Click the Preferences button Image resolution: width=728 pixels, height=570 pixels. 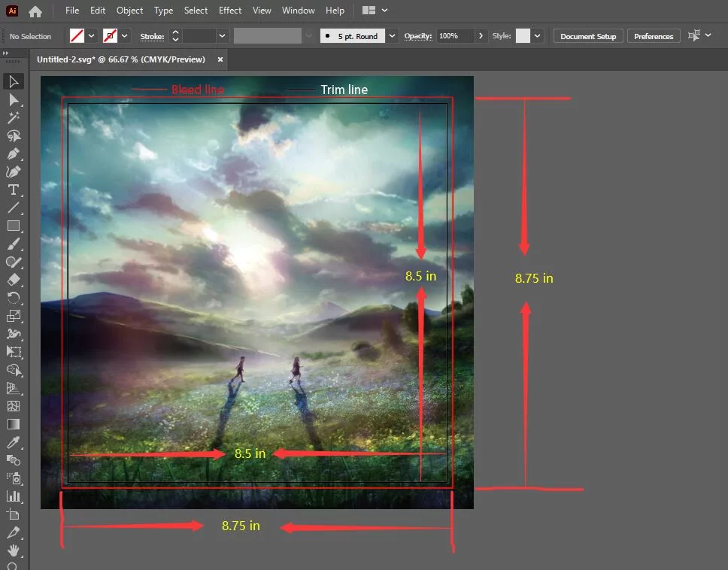(653, 36)
